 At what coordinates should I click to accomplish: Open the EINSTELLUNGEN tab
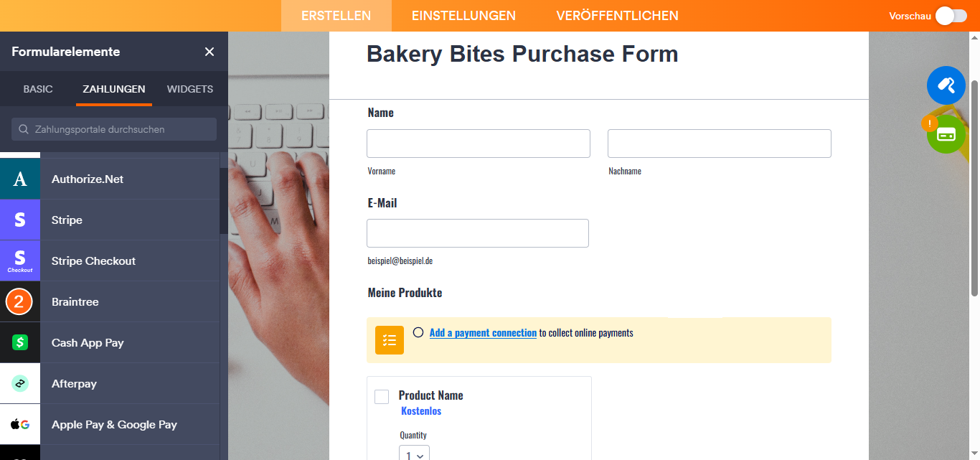(x=463, y=16)
